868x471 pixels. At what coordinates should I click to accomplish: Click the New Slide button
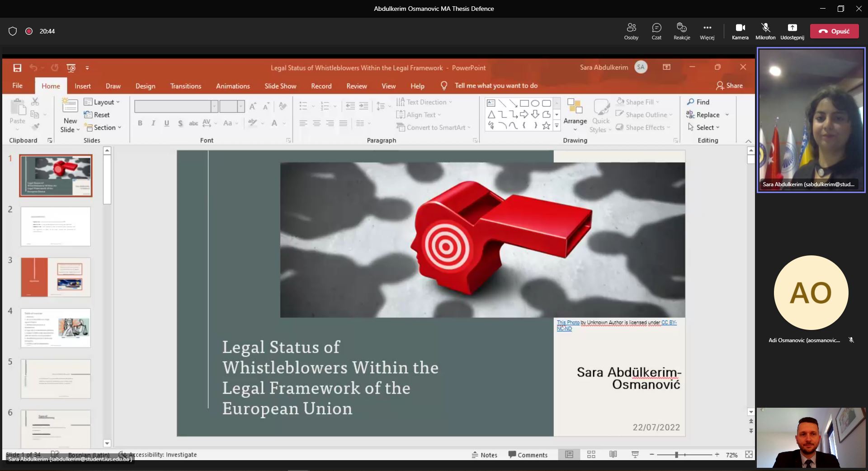pyautogui.click(x=70, y=116)
